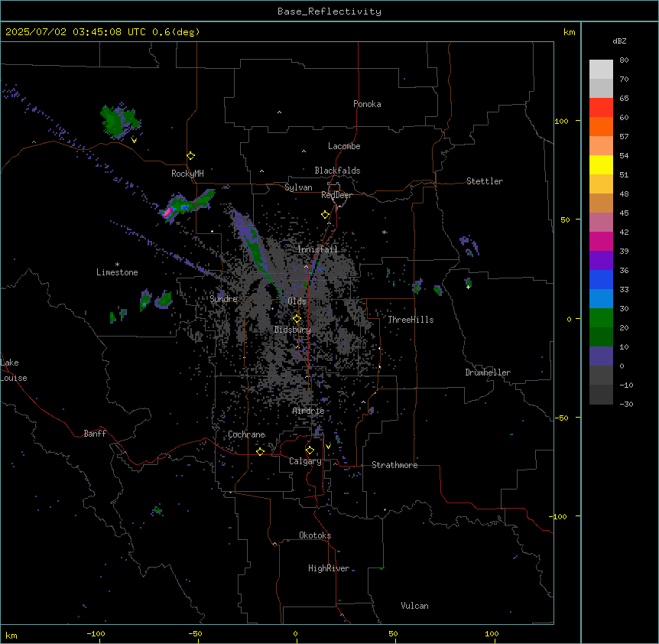This screenshot has height=644, width=659.
Task: Click the asterisk marker above Limestone
Action: 117,265
